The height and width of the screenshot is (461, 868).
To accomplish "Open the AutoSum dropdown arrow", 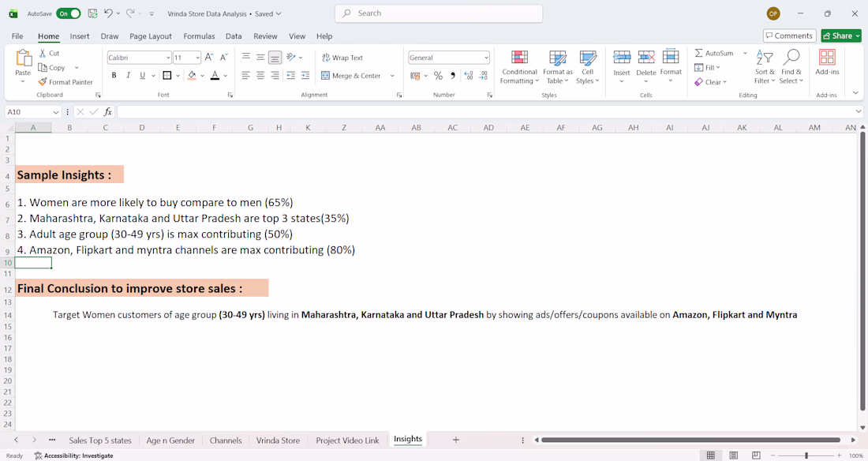I will [x=745, y=53].
